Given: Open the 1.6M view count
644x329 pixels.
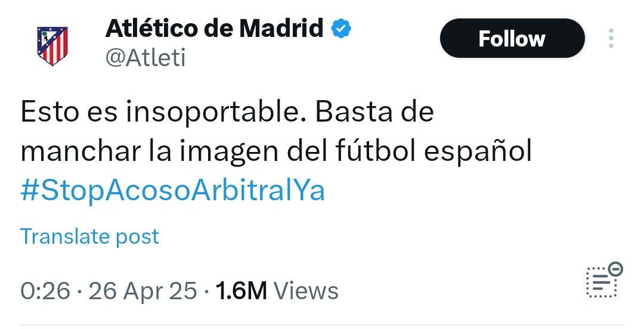Looking at the screenshot, I should 241,291.
